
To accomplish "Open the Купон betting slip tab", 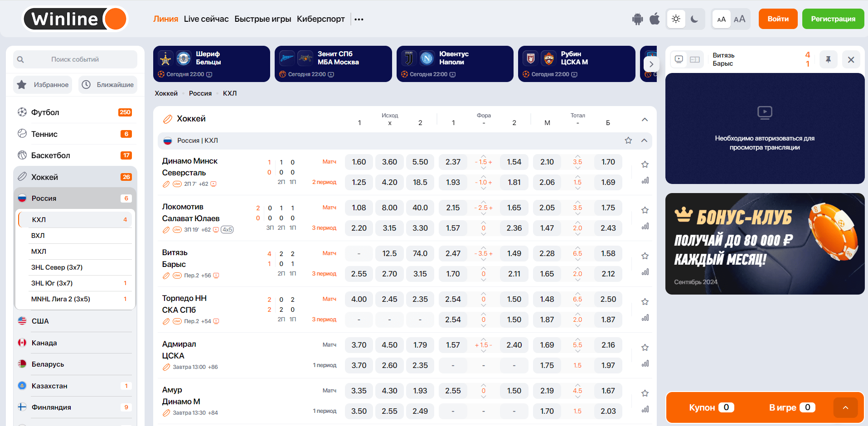I will pos(711,407).
